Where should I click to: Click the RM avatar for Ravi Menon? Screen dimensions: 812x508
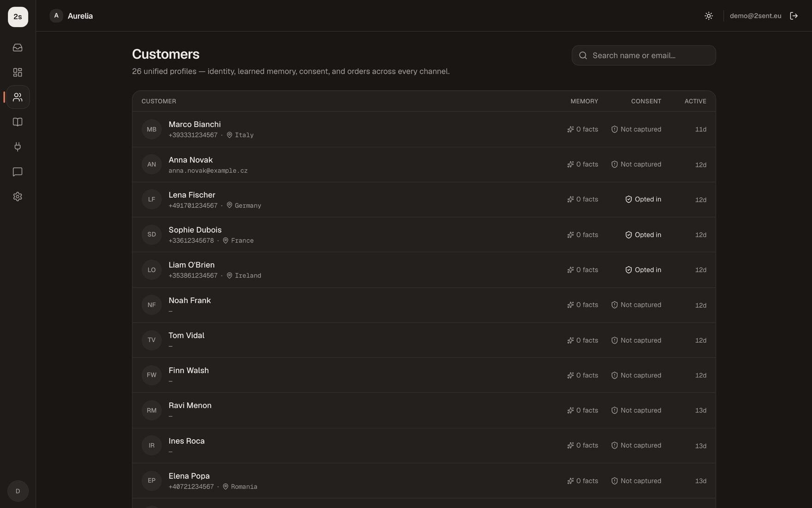[x=151, y=410]
